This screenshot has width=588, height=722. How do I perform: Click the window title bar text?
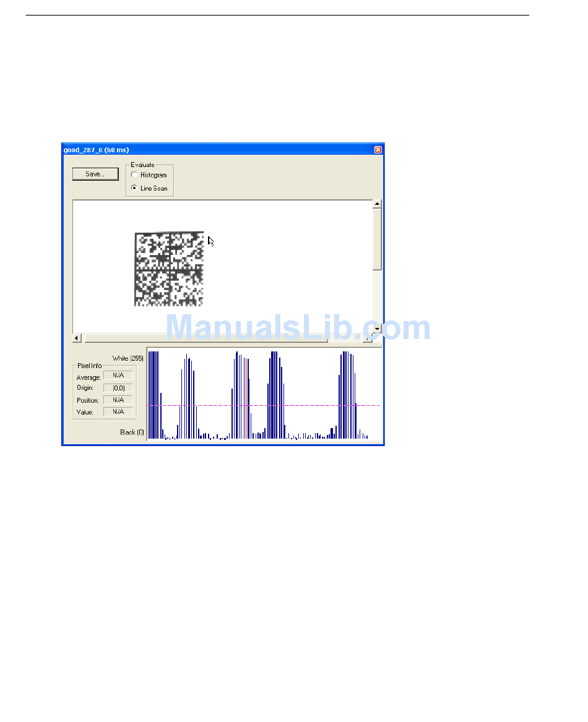(97, 150)
